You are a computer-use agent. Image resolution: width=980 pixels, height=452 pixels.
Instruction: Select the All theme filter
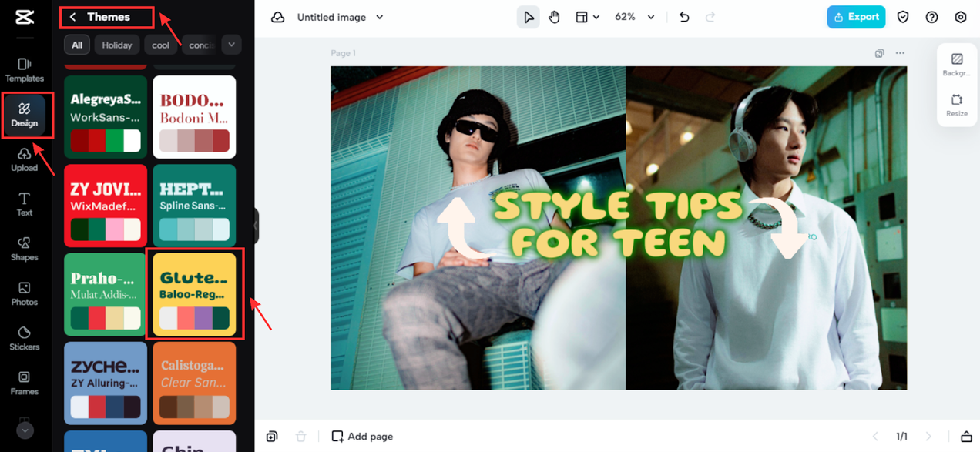coord(77,45)
